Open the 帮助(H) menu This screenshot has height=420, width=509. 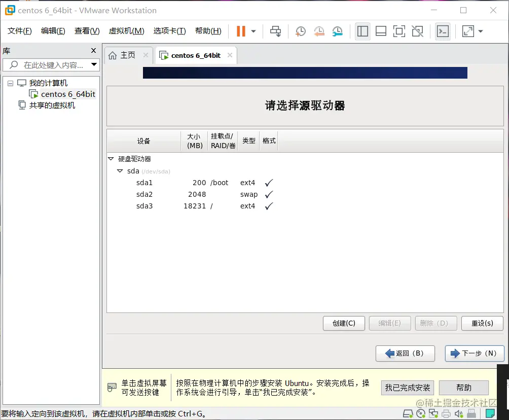[208, 31]
